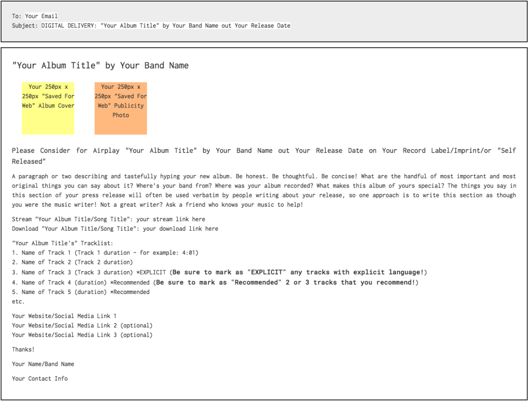Click the bold note about marking EXPLICIT tracks
532x401 pixels.
[x=298, y=272]
